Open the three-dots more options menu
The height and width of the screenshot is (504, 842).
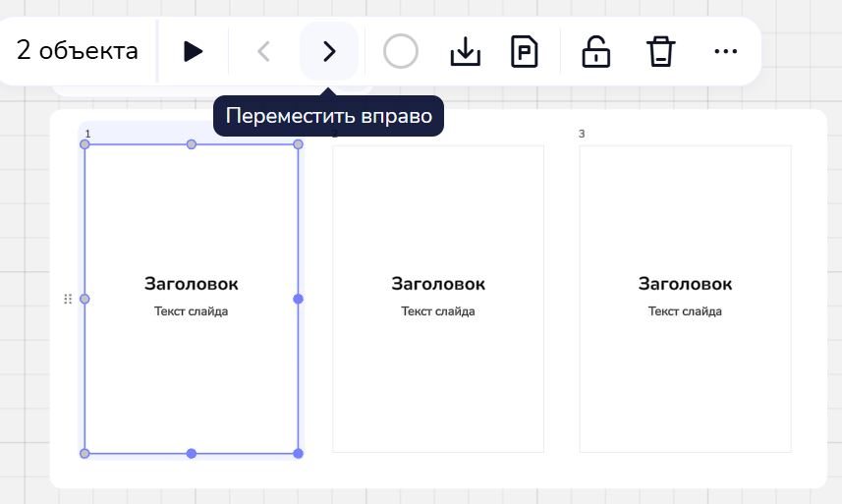725,51
